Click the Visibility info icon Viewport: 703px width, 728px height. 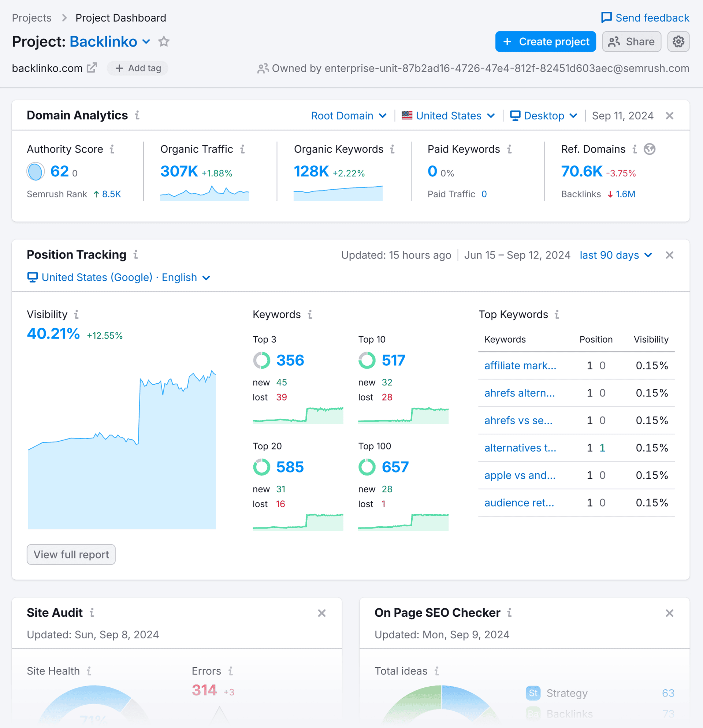coord(77,314)
